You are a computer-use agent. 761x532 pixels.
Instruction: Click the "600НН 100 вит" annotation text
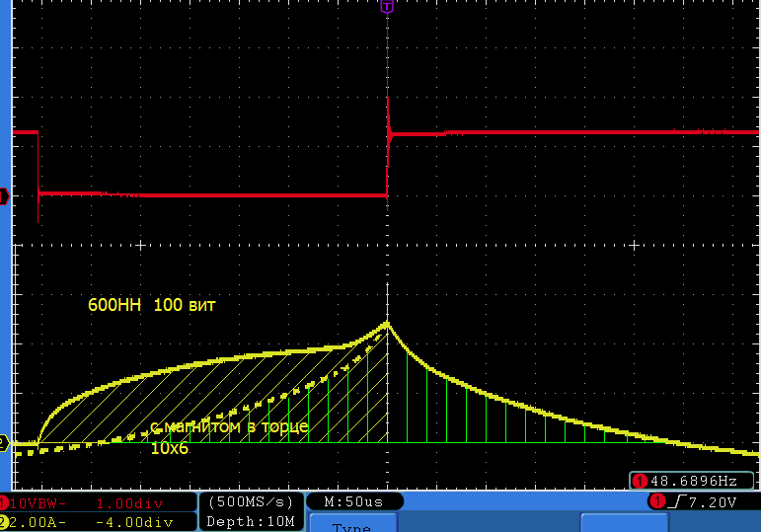pos(152,306)
